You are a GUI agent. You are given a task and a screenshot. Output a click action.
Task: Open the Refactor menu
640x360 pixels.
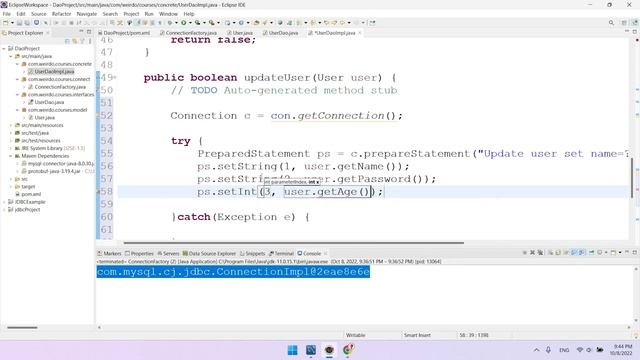(x=61, y=14)
